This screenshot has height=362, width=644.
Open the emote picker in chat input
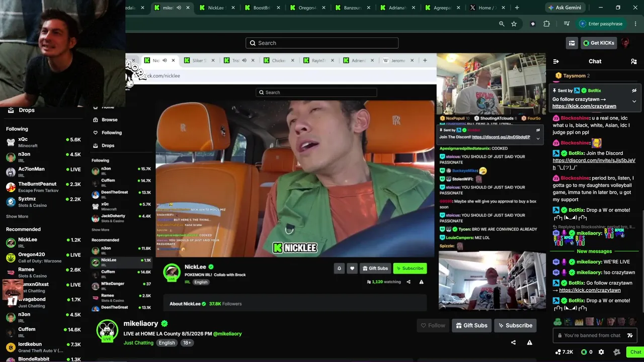[x=629, y=335]
